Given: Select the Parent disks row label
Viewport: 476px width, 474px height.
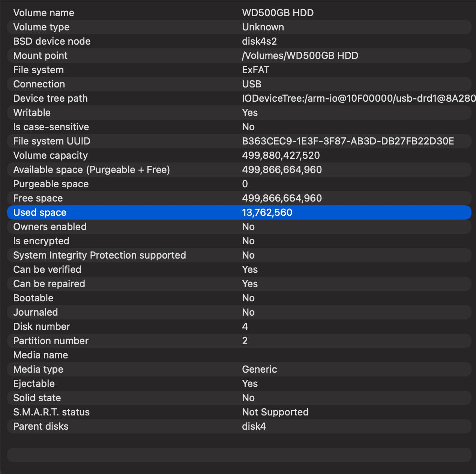Looking at the screenshot, I should tap(41, 426).
